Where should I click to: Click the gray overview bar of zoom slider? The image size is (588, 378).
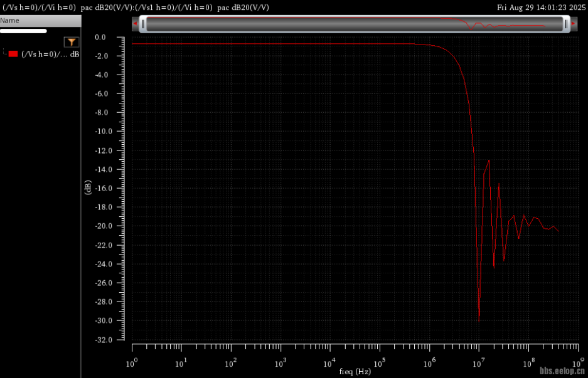click(x=355, y=24)
